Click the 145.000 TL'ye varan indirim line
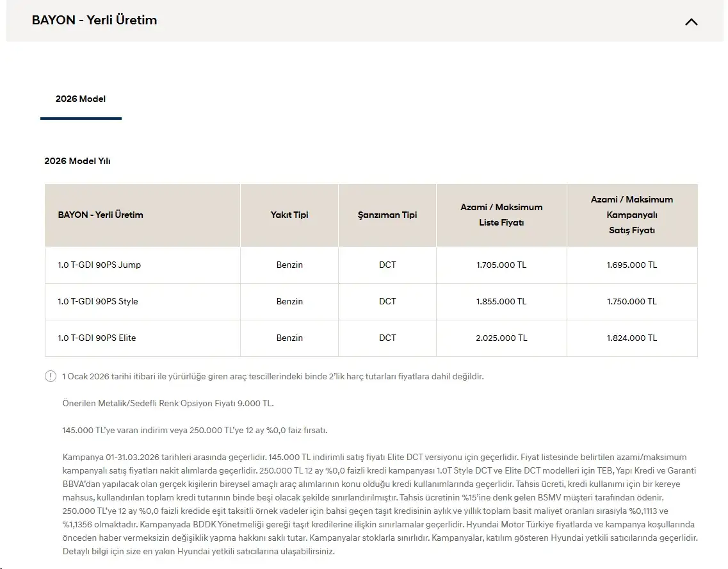 (x=195, y=430)
